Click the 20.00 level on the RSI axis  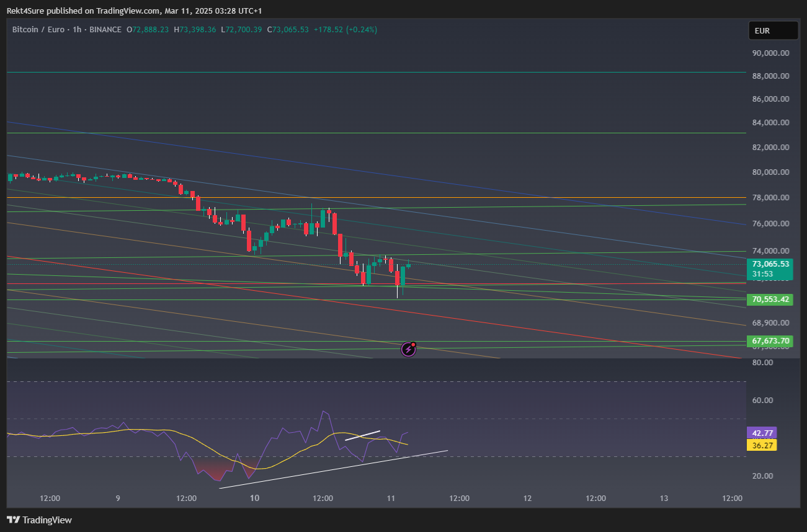762,476
